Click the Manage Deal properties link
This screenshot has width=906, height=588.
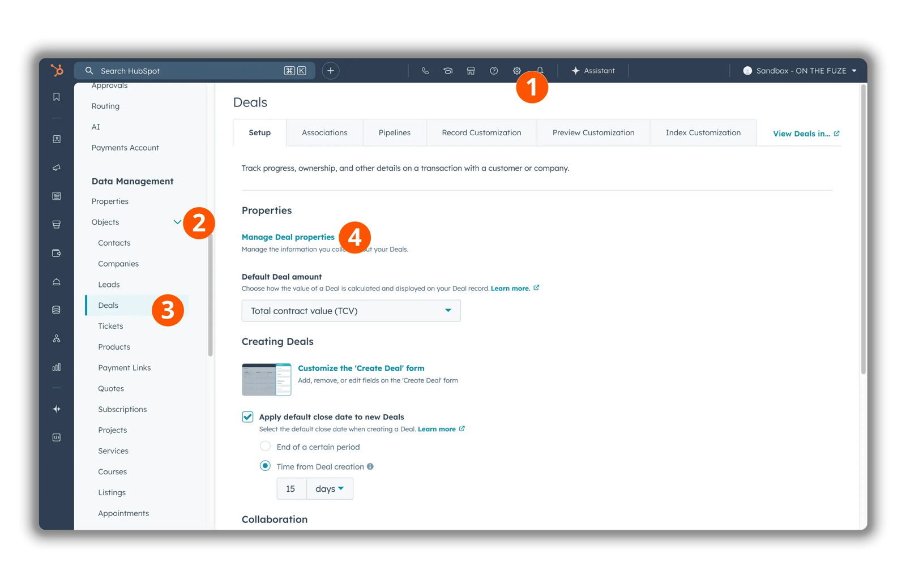(288, 237)
